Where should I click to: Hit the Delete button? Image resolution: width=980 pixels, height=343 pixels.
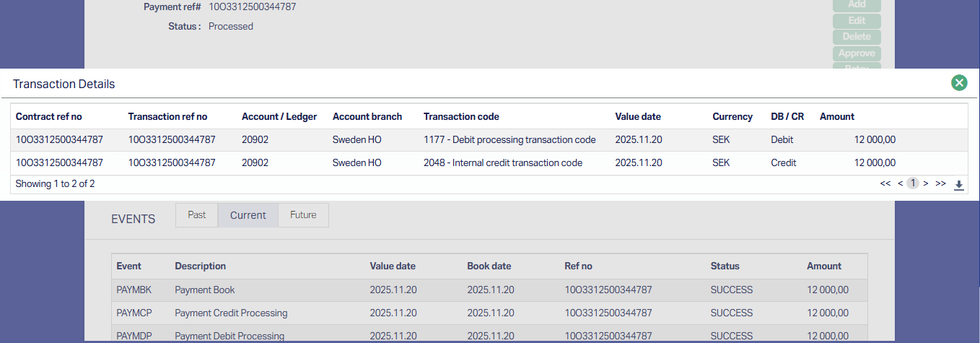click(857, 37)
